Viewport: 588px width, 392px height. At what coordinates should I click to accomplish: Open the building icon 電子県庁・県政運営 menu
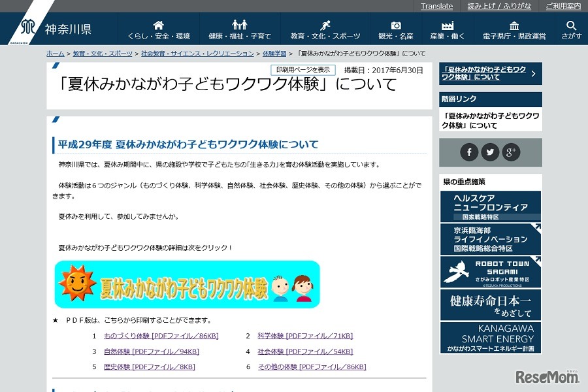pos(514,29)
